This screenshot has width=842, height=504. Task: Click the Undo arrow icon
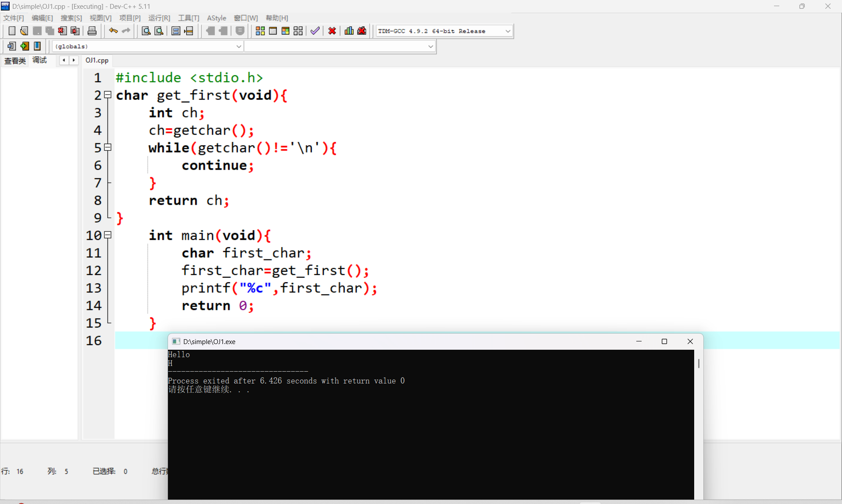(x=113, y=31)
